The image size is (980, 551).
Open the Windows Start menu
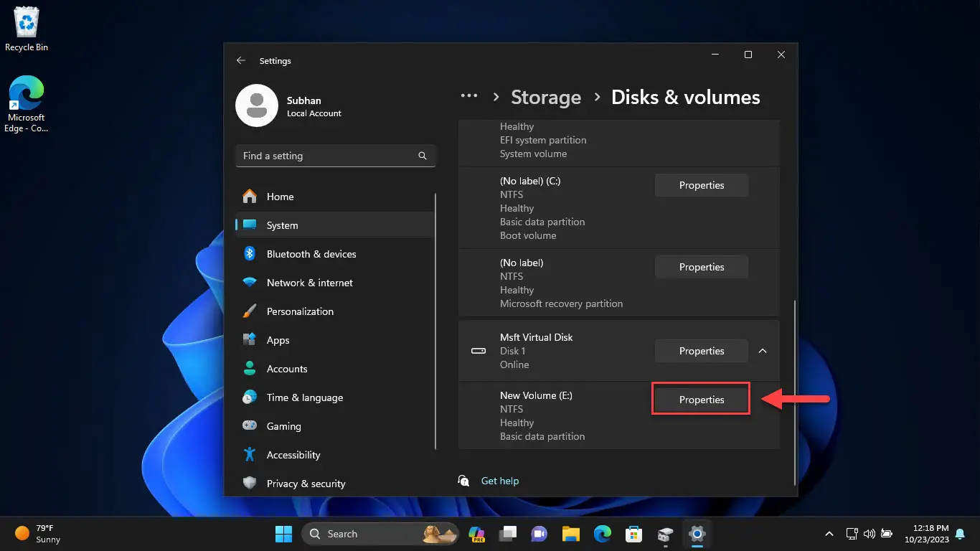[x=284, y=534]
